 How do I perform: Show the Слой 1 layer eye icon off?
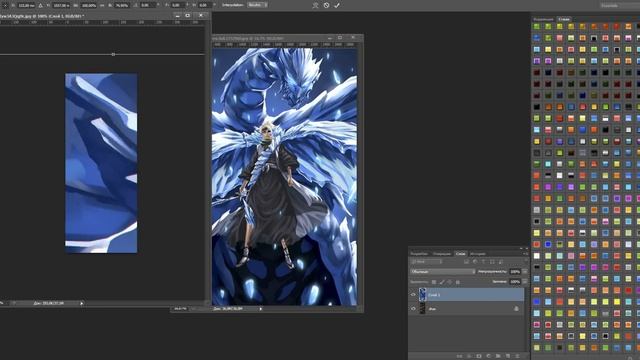[x=413, y=294]
